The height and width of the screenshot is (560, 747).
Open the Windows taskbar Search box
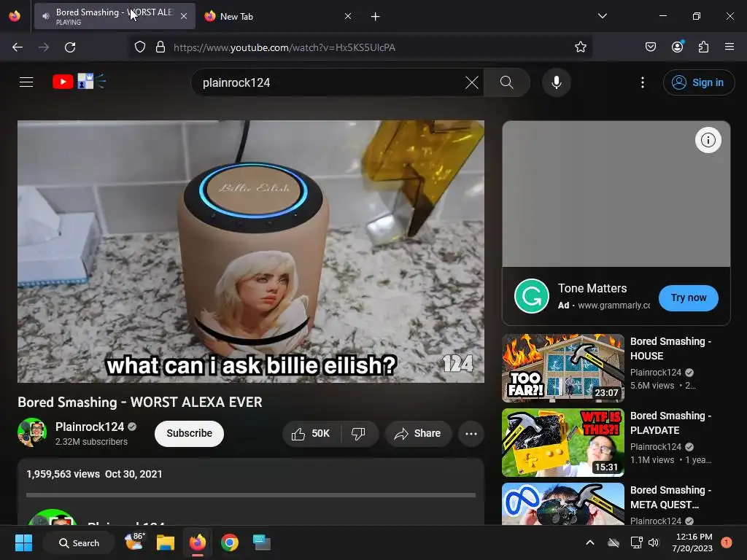[79, 542]
